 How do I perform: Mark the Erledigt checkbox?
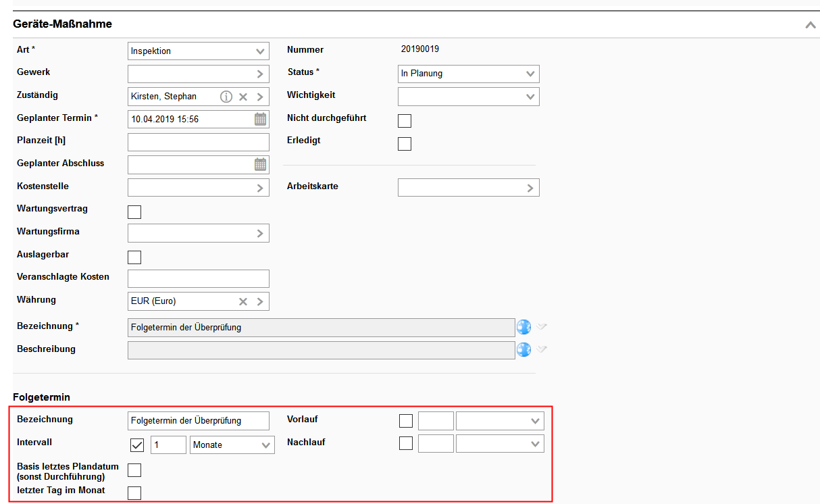(405, 143)
